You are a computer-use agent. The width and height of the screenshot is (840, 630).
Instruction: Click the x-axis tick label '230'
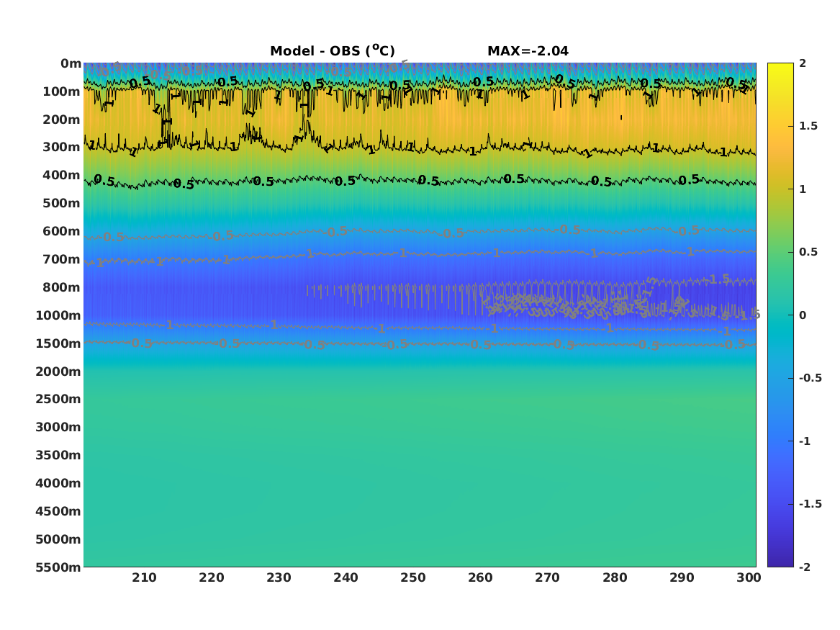click(279, 577)
